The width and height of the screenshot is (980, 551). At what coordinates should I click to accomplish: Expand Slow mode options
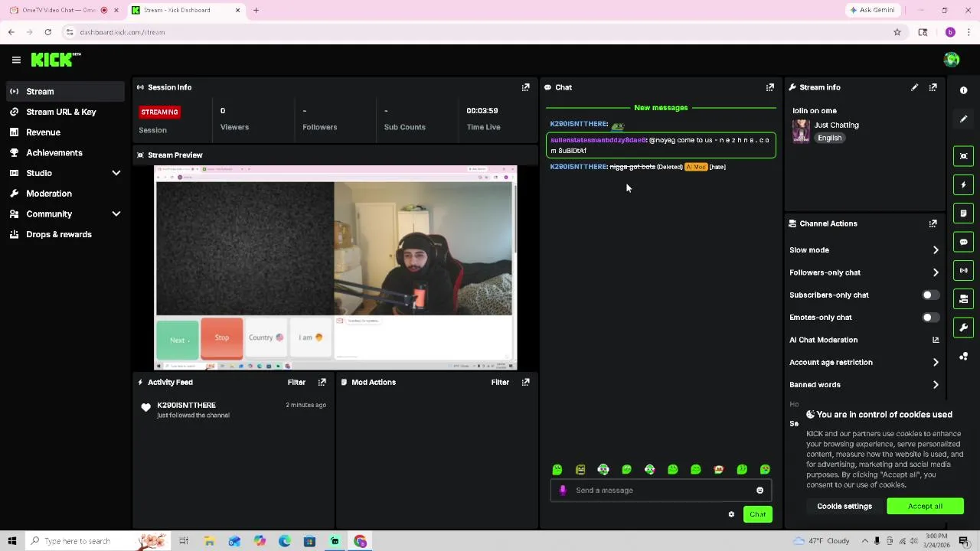tap(935, 250)
